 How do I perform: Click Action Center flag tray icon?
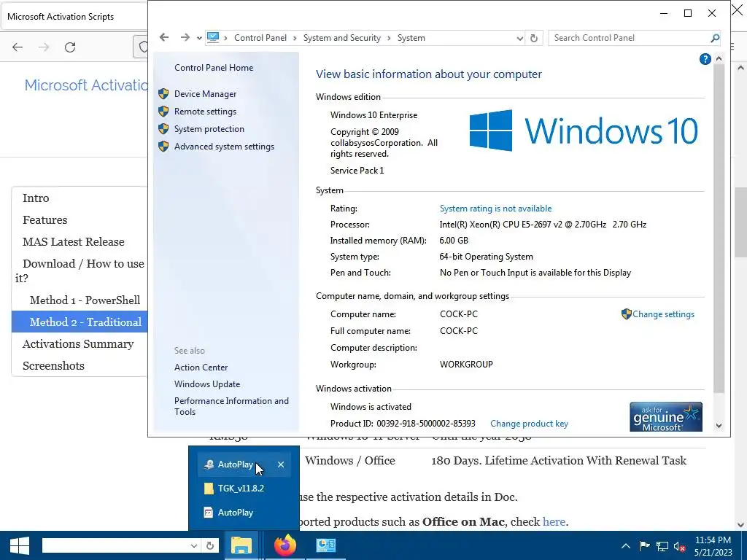click(x=644, y=545)
